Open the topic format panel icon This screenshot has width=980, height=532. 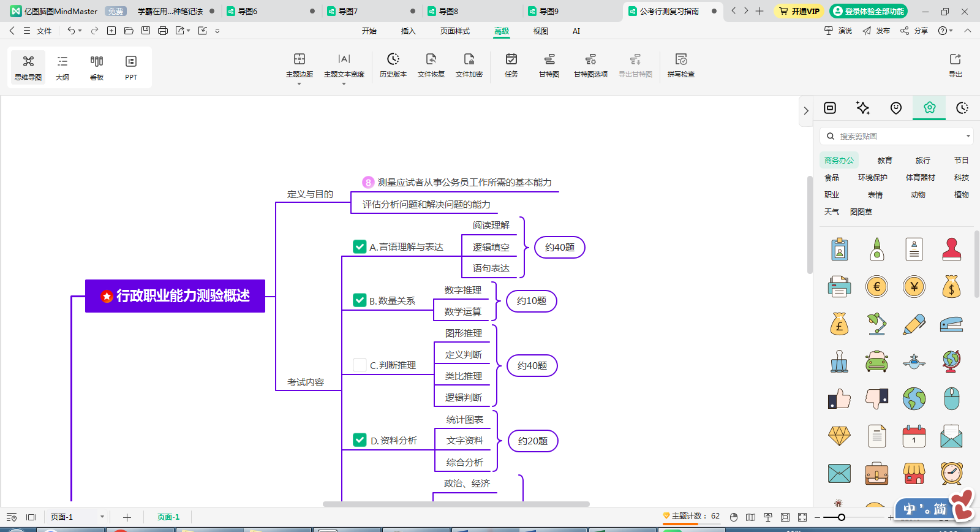point(830,108)
